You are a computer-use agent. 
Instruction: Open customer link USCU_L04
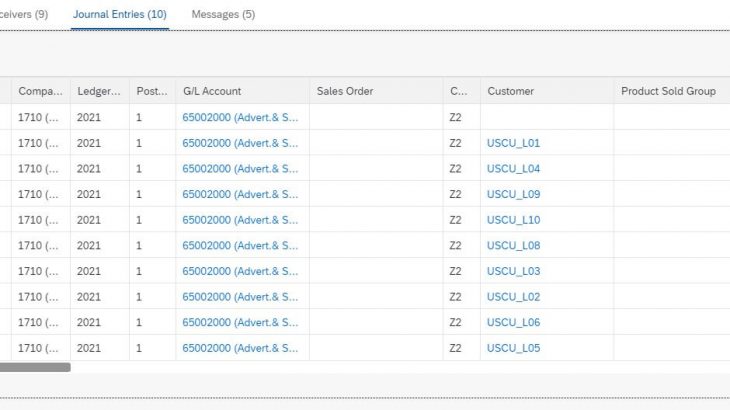click(x=513, y=169)
